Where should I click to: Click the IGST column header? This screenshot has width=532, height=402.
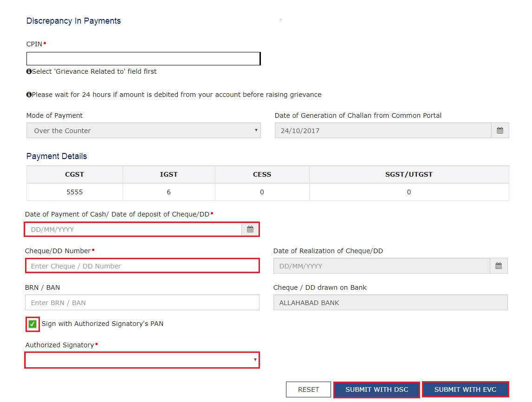169,174
